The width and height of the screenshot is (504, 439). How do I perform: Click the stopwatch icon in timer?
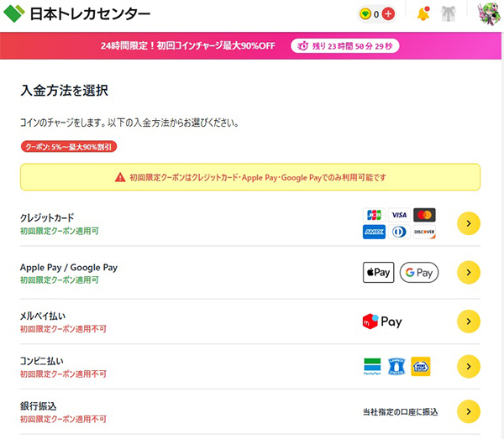tap(303, 46)
